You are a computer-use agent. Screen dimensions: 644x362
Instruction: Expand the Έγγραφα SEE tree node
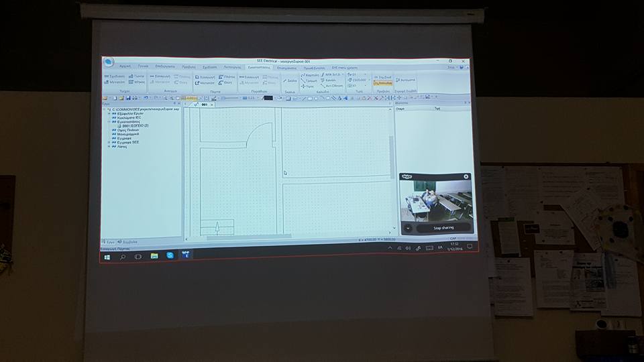(x=109, y=142)
